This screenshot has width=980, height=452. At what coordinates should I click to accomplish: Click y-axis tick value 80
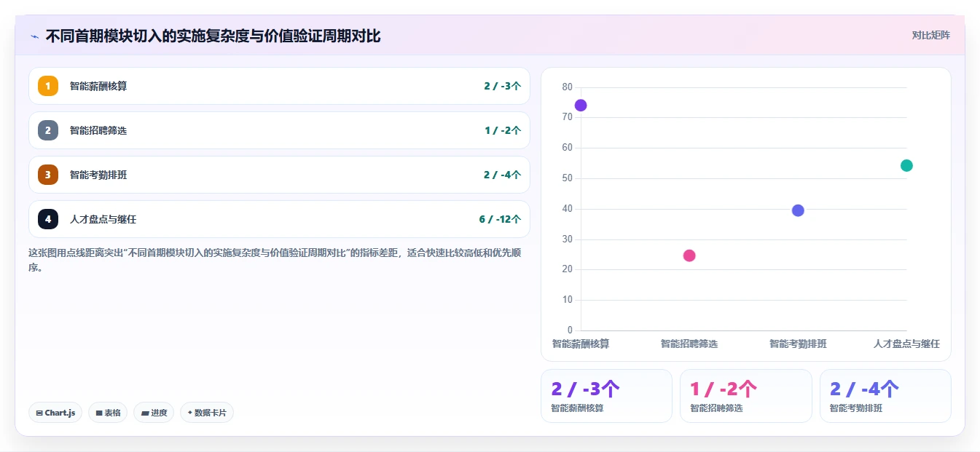pyautogui.click(x=568, y=87)
